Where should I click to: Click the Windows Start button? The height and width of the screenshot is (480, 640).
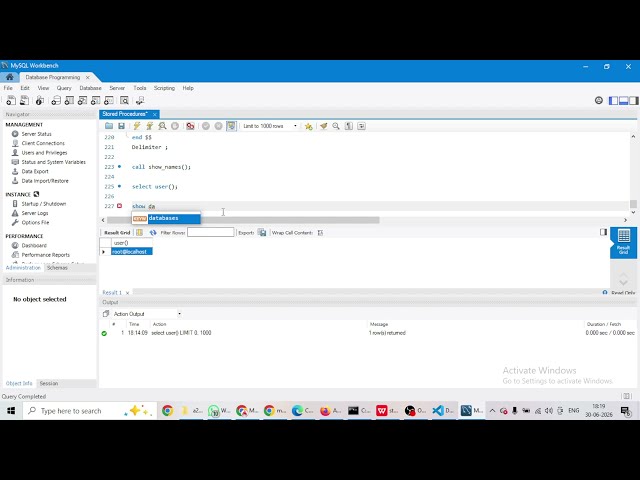(x=11, y=411)
